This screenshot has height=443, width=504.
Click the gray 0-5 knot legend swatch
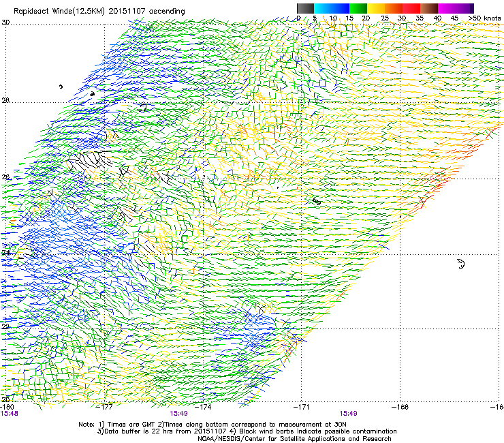click(x=305, y=8)
